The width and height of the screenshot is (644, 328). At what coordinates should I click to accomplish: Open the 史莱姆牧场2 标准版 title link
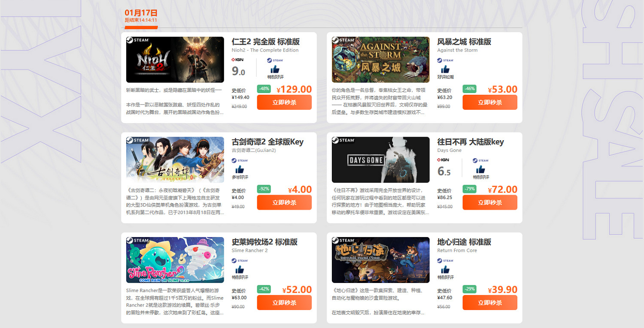pos(264,242)
